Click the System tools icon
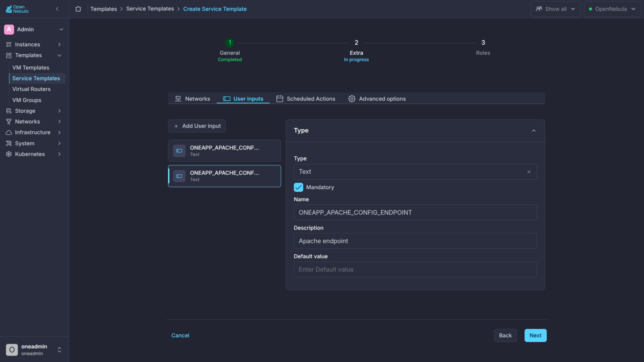Image resolution: width=644 pixels, height=362 pixels. [x=9, y=143]
